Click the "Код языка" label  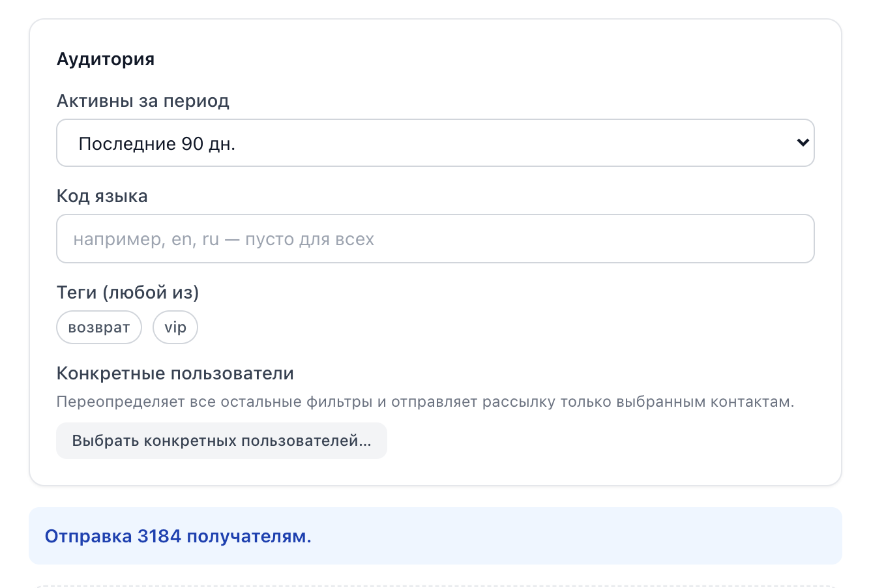(x=102, y=196)
